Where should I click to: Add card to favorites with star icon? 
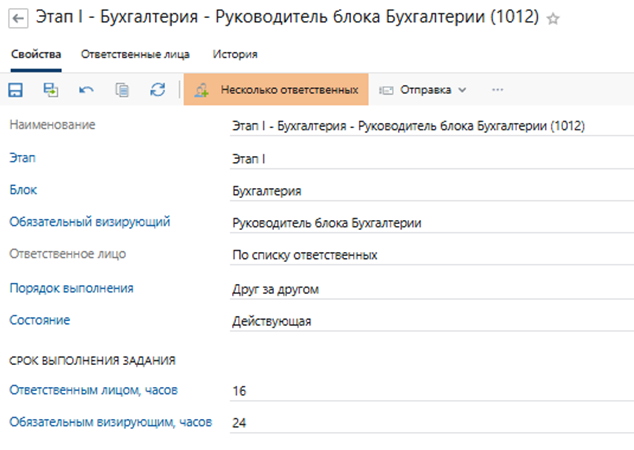pos(582,19)
